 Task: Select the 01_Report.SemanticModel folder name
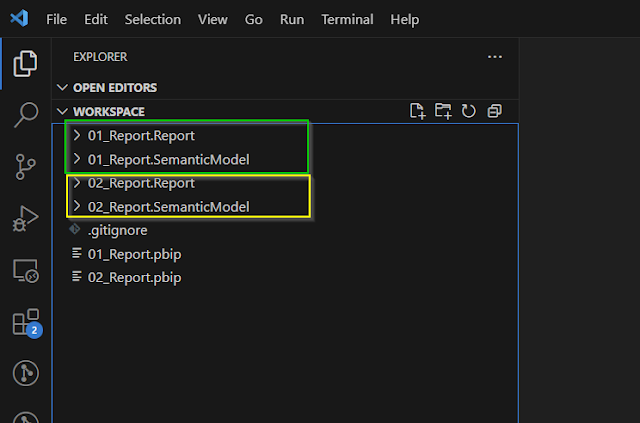pyautogui.click(x=169, y=159)
